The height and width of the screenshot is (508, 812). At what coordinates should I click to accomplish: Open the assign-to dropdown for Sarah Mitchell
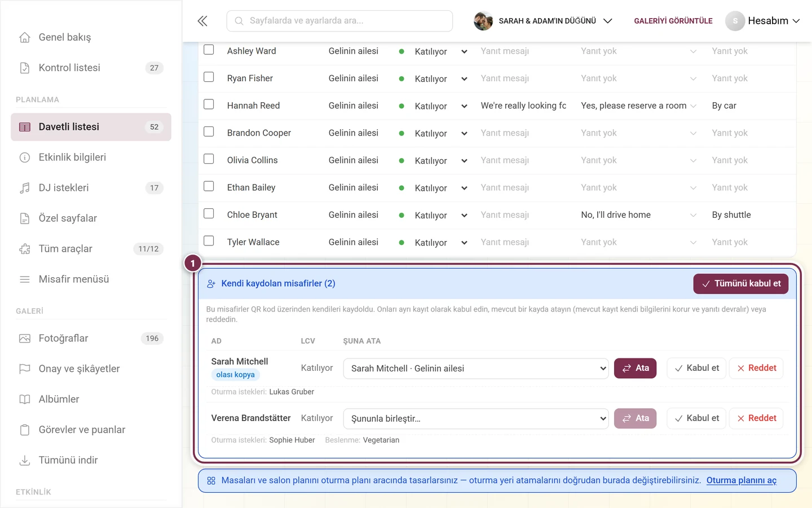476,369
